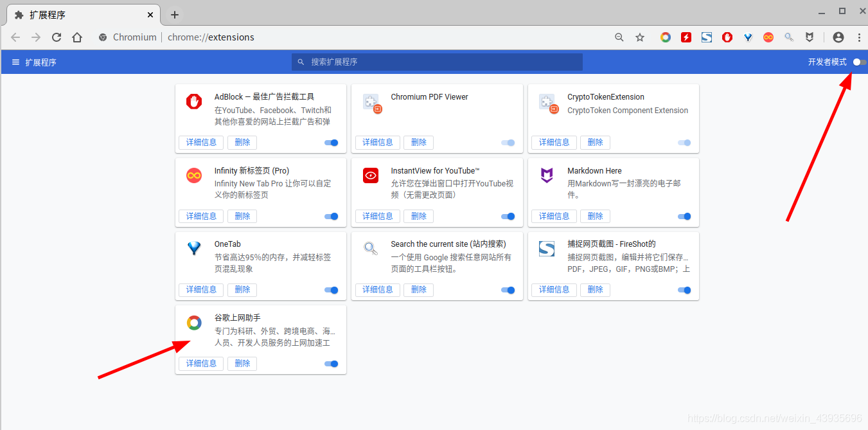Go back with the browser back arrow
This screenshot has height=430, width=868.
point(15,37)
